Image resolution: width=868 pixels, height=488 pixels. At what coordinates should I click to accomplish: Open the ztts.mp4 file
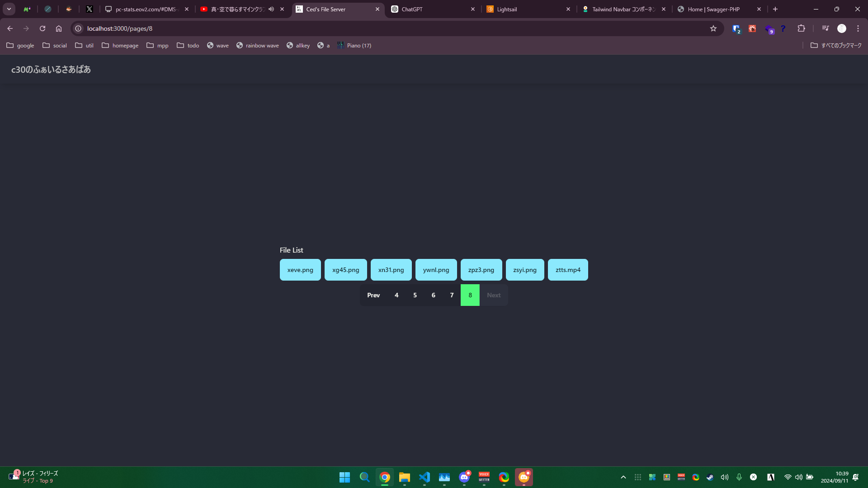tap(568, 270)
